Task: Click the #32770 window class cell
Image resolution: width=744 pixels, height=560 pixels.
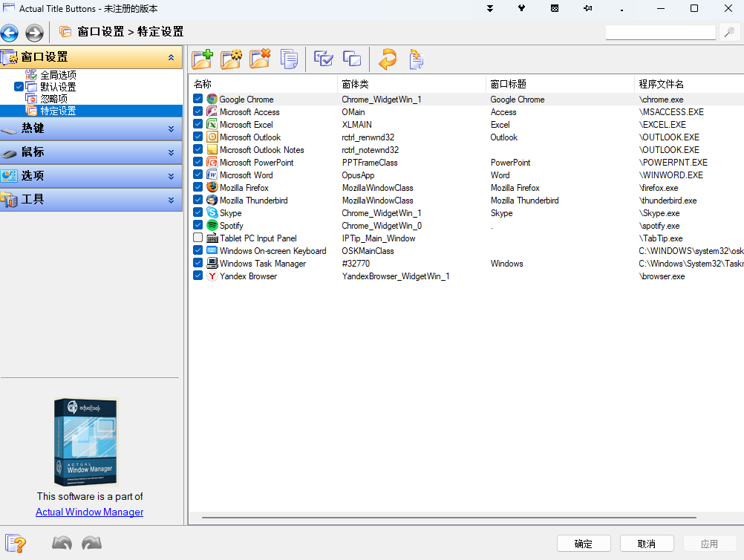Action: 356,264
